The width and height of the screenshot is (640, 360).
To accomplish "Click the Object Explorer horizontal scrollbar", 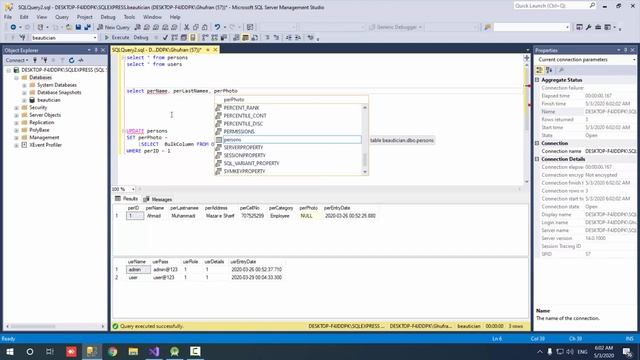I will coord(55,326).
